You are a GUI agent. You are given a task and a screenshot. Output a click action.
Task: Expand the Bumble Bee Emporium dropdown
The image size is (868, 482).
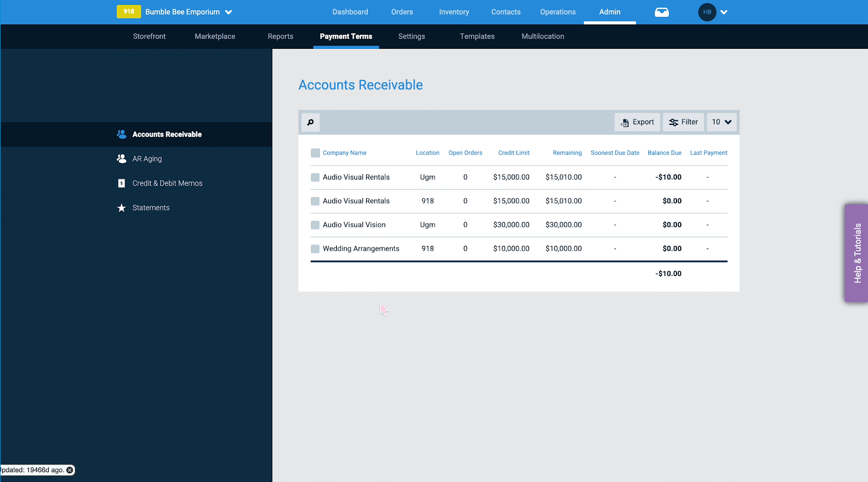pos(228,12)
